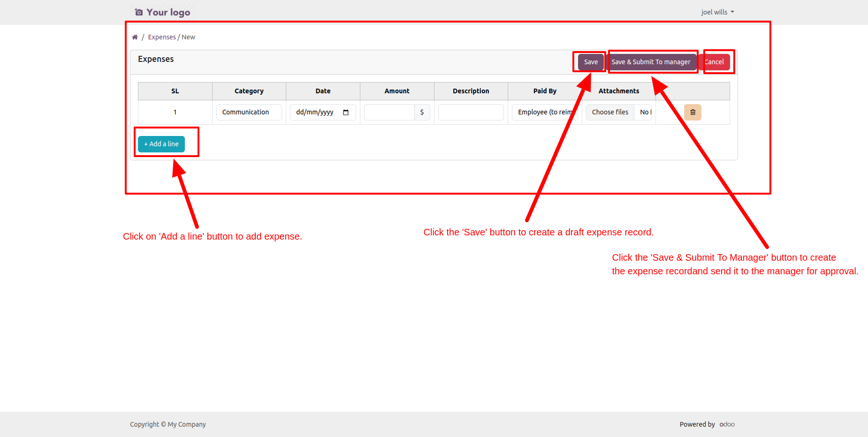Viewport: 868px width, 437px height.
Task: Click into the Amount input box
Action: click(389, 112)
